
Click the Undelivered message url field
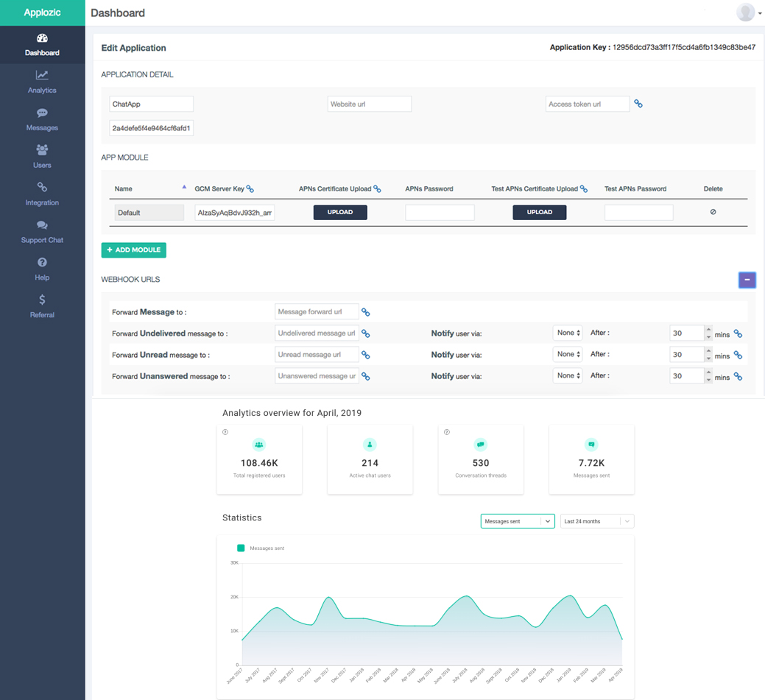click(x=317, y=333)
